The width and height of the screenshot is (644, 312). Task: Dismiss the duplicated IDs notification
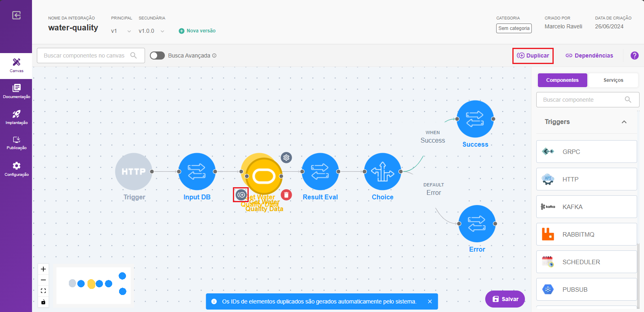430,301
